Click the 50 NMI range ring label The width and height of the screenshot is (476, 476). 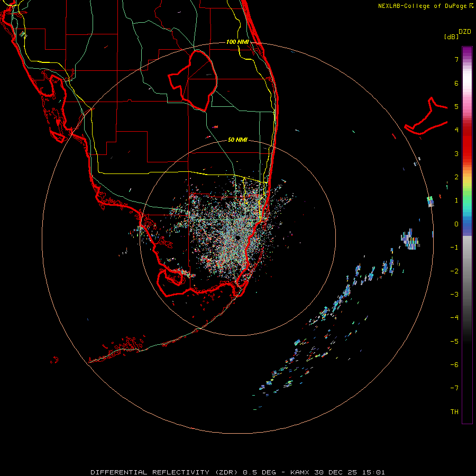237,140
